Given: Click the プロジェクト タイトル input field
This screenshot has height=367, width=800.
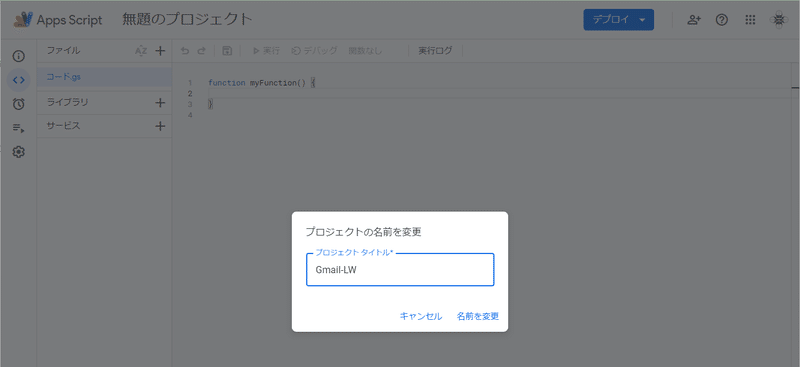Looking at the screenshot, I should pos(400,270).
